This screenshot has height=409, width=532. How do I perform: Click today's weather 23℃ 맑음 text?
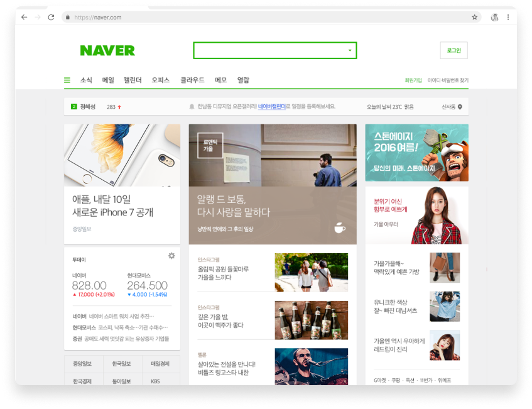[x=390, y=107]
